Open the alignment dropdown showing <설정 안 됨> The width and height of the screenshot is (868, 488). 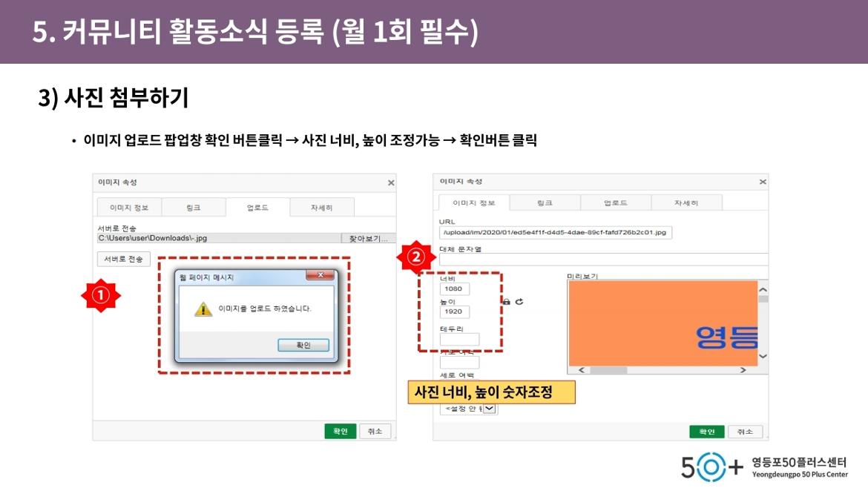(x=490, y=409)
